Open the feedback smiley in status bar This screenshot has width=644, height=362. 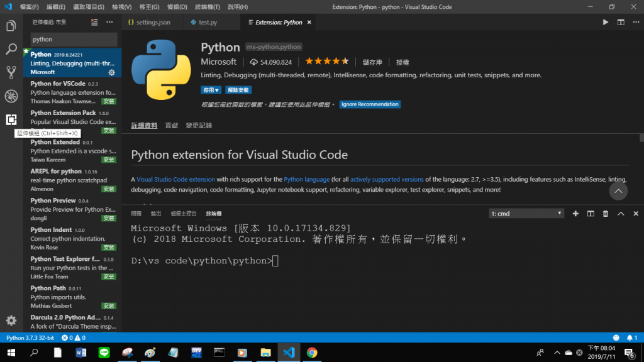(616, 337)
